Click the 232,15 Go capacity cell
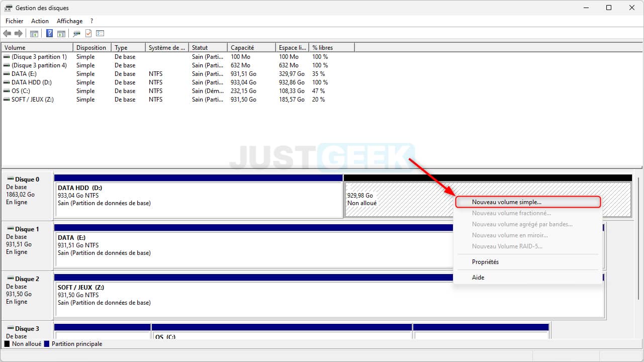Screen dimensions: 644x362 click(244, 91)
